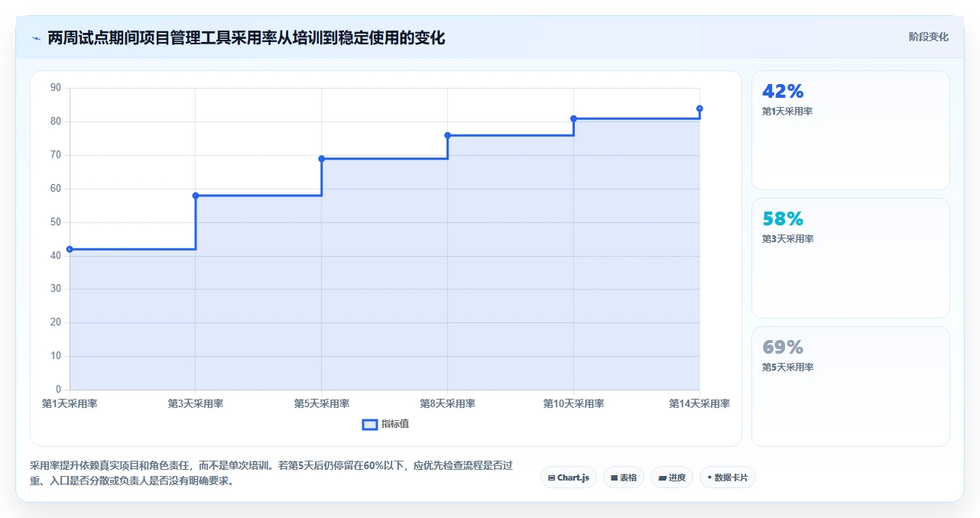Click the x-axis label 第10天采用率
980x518 pixels.
(x=573, y=403)
